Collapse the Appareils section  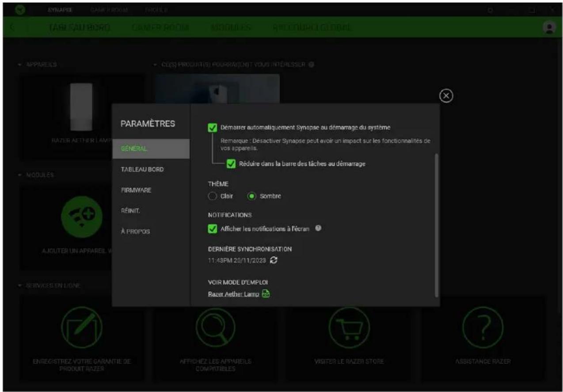pyautogui.click(x=20, y=65)
